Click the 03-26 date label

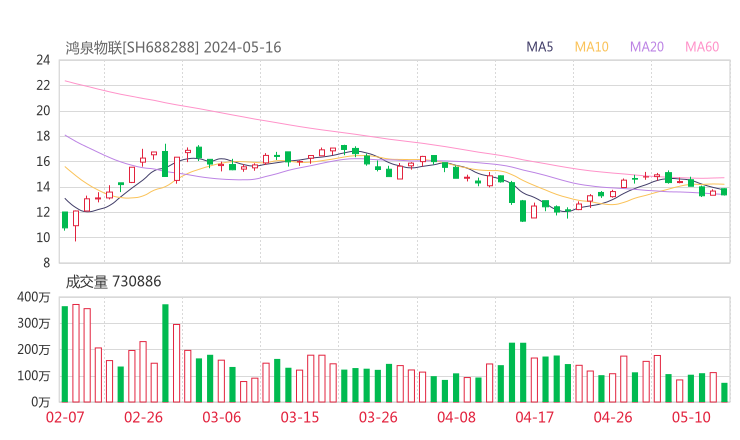tap(378, 417)
